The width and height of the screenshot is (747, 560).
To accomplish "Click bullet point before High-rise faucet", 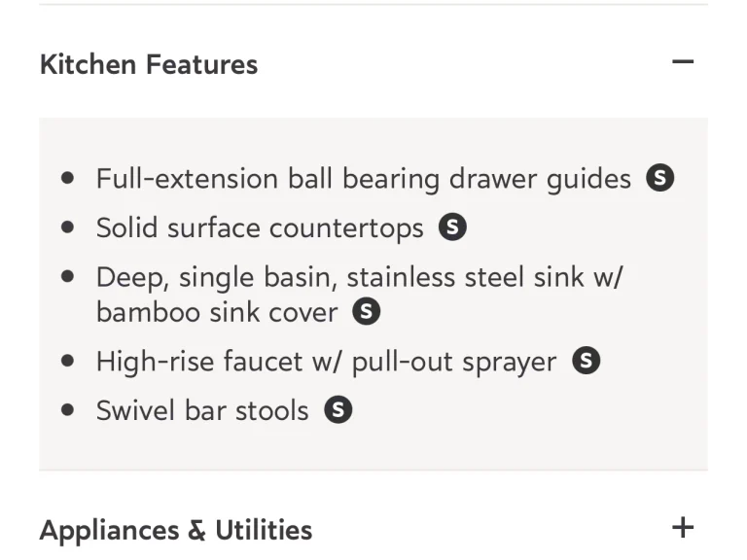I will click(68, 361).
